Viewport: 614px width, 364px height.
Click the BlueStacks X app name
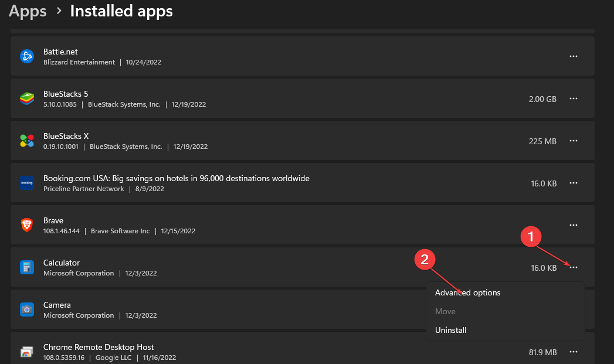(x=66, y=136)
